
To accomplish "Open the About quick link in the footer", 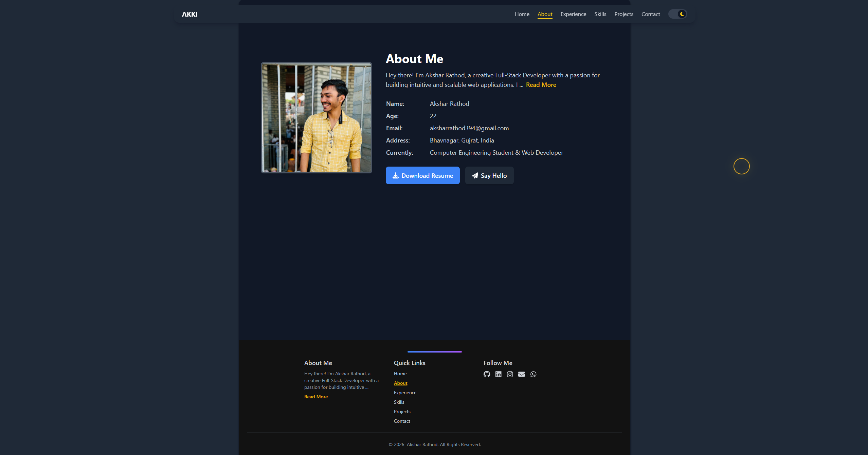I will point(400,383).
